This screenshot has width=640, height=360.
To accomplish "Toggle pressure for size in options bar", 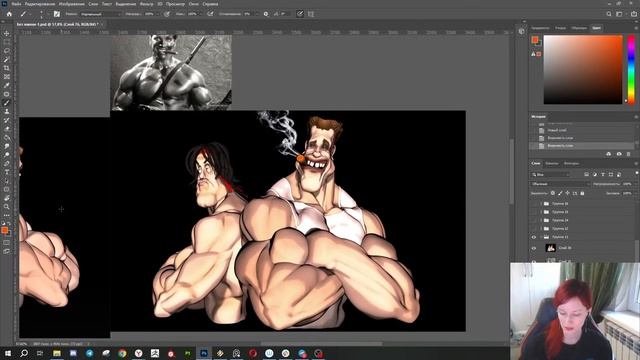I will coord(300,14).
